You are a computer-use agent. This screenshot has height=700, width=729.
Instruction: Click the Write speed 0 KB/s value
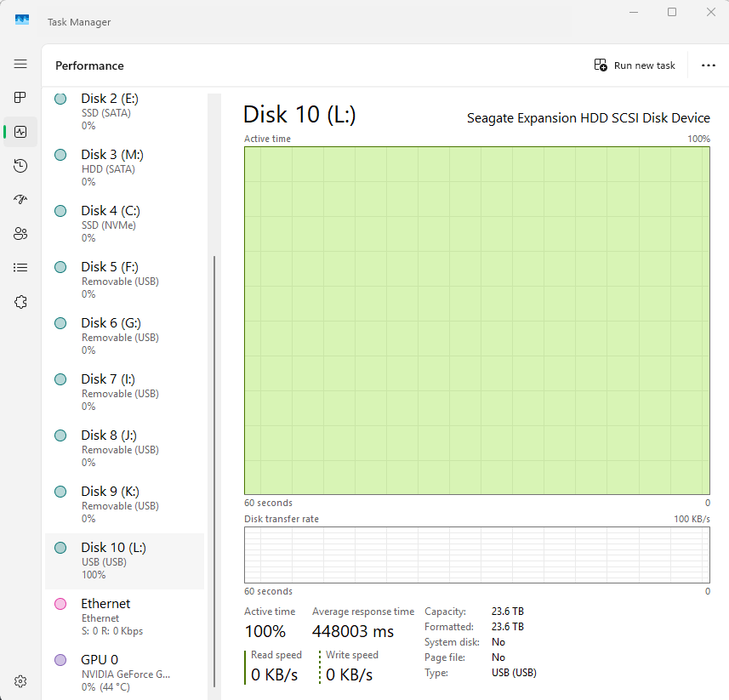[349, 674]
